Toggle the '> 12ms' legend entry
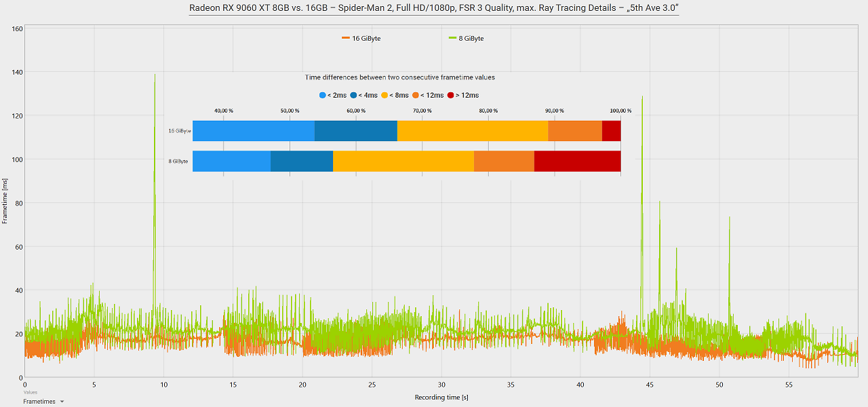The image size is (868, 407). pyautogui.click(x=463, y=96)
